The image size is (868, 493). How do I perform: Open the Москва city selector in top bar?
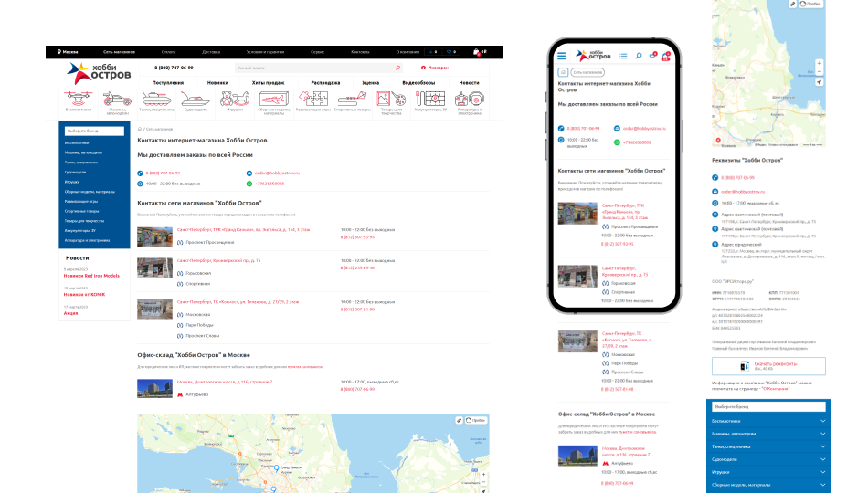coord(68,52)
